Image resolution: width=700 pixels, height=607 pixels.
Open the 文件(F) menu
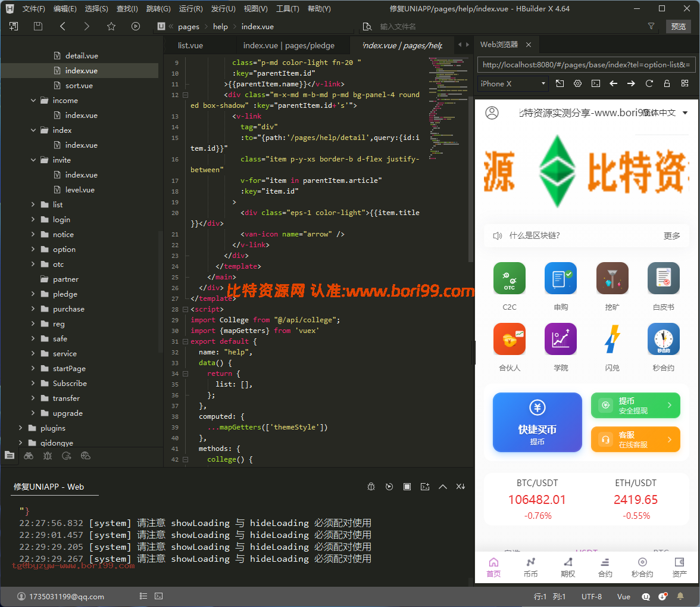33,8
